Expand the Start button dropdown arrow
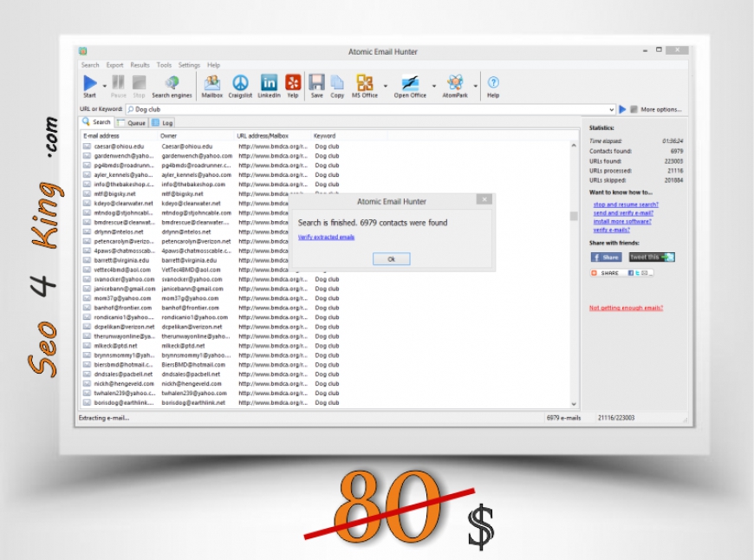 point(104,86)
